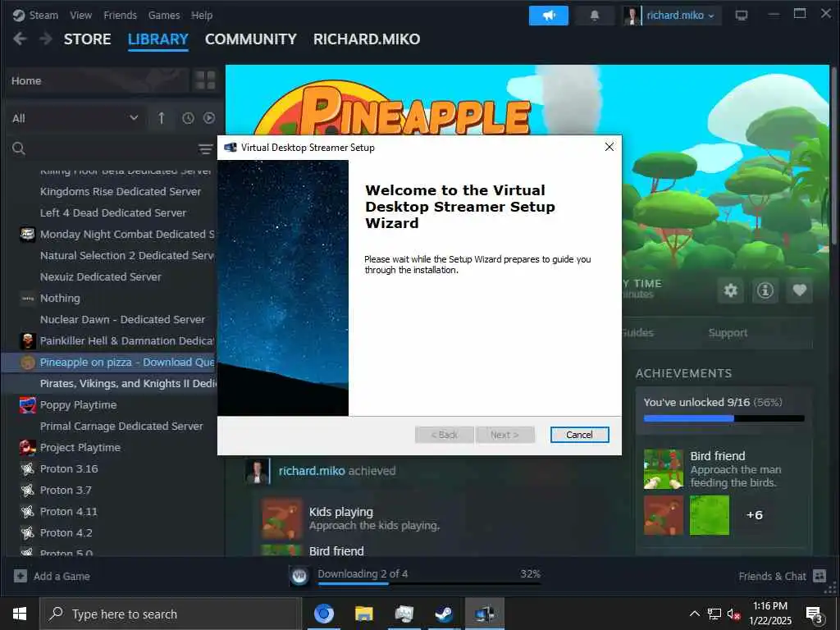This screenshot has width=840, height=630.
Task: Open the RICHARD.MIKO profile tab
Action: [x=367, y=39]
